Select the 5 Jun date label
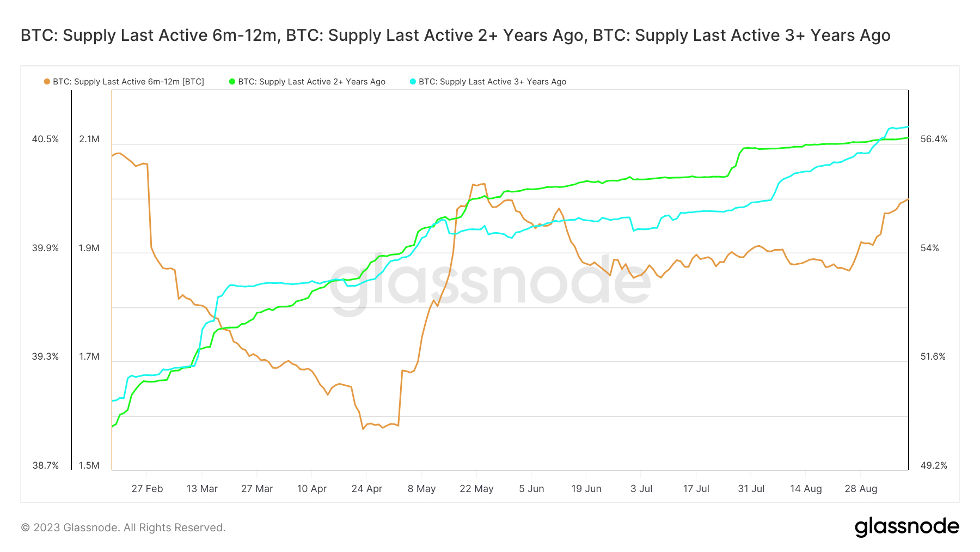This screenshot has height=552, width=980. [531, 489]
